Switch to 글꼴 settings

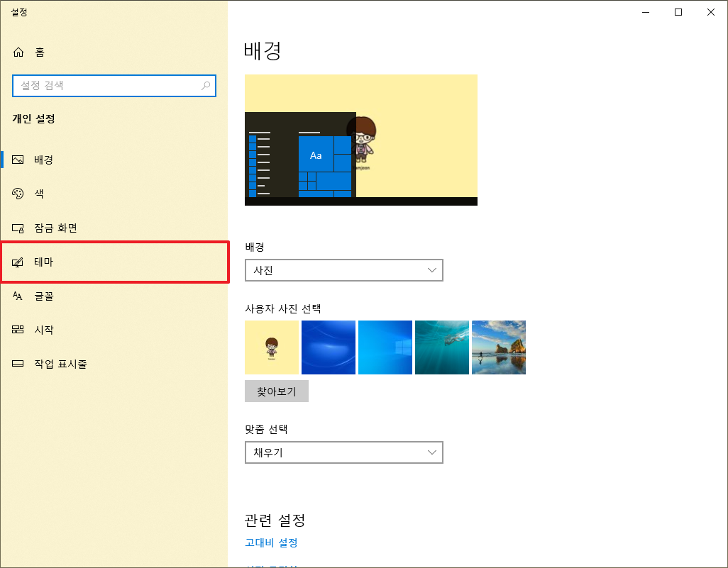click(x=114, y=296)
